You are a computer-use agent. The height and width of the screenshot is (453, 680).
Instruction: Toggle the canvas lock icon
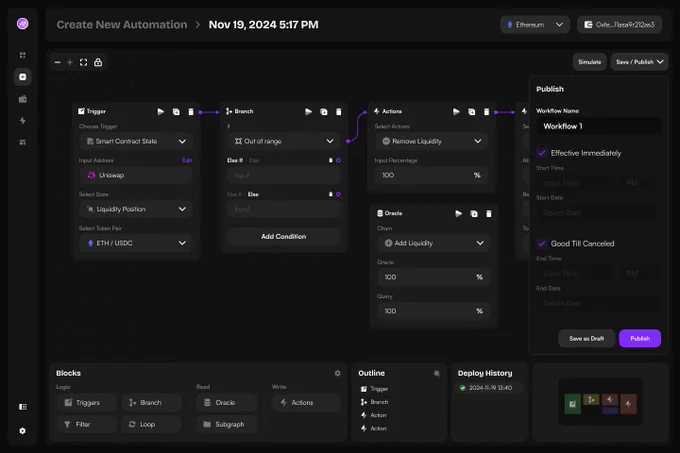tap(98, 62)
